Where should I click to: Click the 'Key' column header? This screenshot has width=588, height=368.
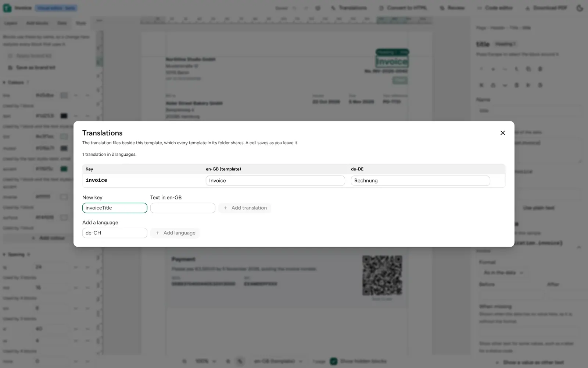pos(89,169)
